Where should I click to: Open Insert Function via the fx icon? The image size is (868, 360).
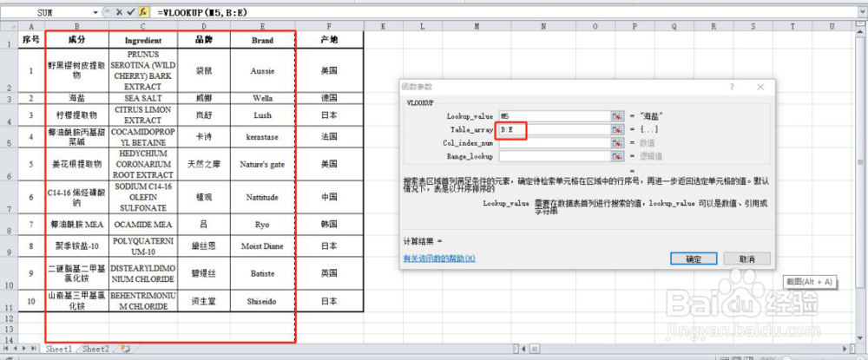143,11
